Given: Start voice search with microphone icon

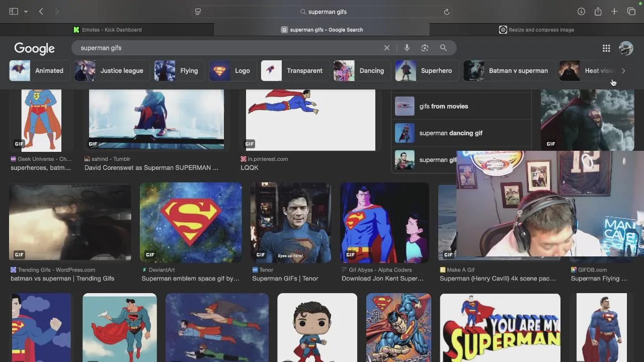Looking at the screenshot, I should (x=407, y=48).
